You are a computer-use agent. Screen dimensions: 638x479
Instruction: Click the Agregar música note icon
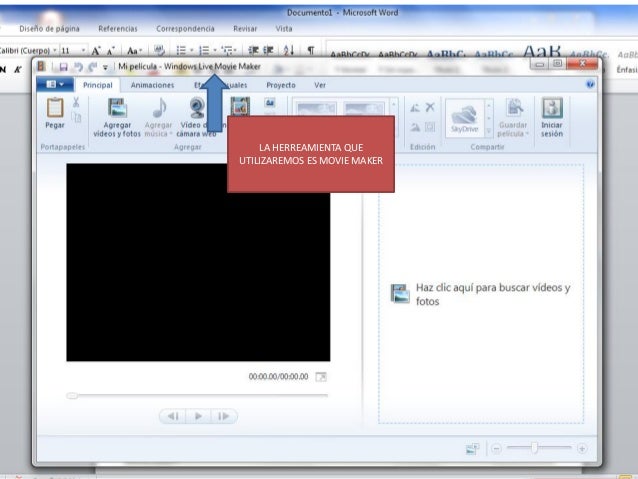[x=159, y=108]
